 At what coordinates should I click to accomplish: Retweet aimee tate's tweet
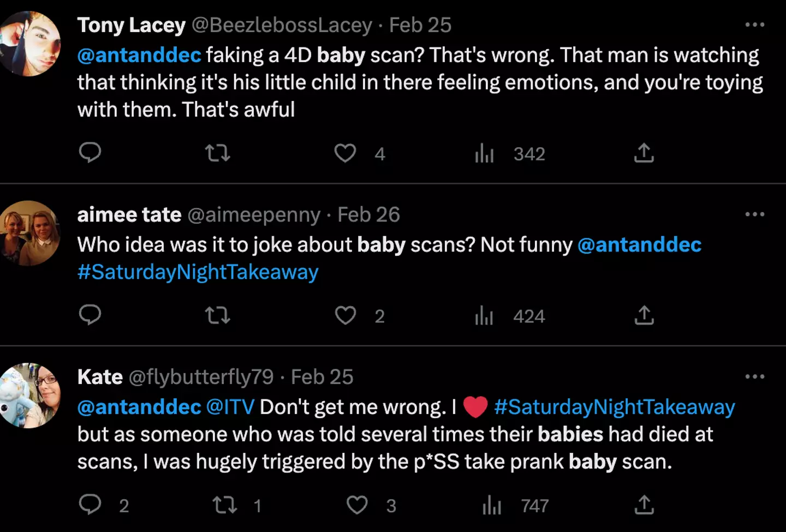click(217, 316)
